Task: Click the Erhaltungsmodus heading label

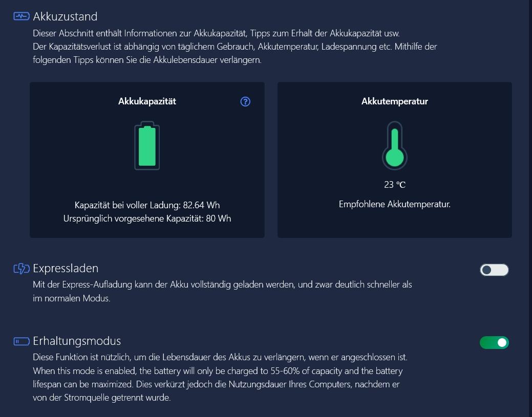Action: (x=77, y=341)
